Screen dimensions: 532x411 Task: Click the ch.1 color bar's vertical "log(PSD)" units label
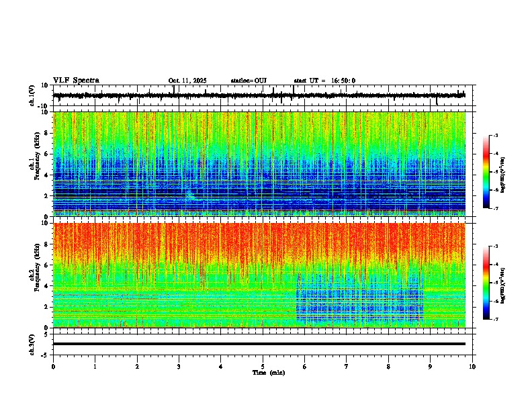503,175
